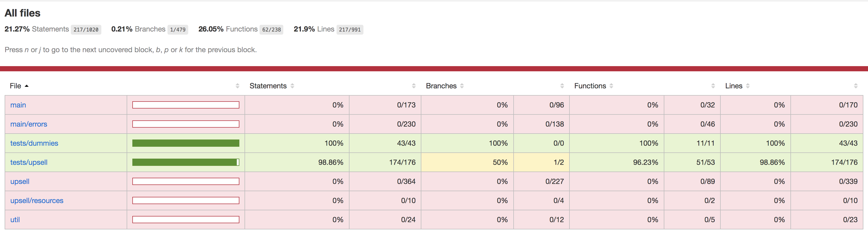Go to upsell/resources coverage page
Screen dimensions: 868x248
tap(37, 201)
